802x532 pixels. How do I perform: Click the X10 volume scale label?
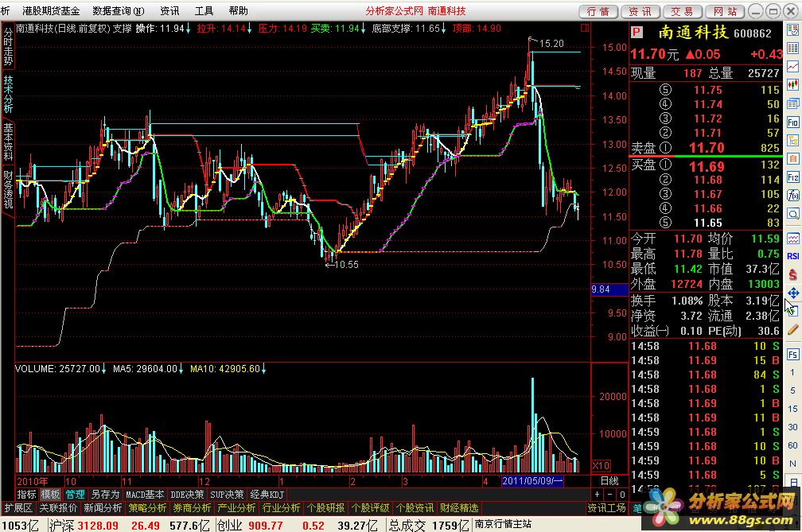pyautogui.click(x=601, y=465)
